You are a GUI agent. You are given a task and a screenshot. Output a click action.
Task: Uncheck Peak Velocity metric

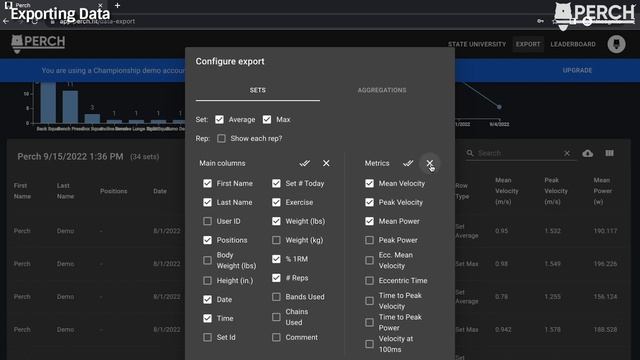click(369, 202)
